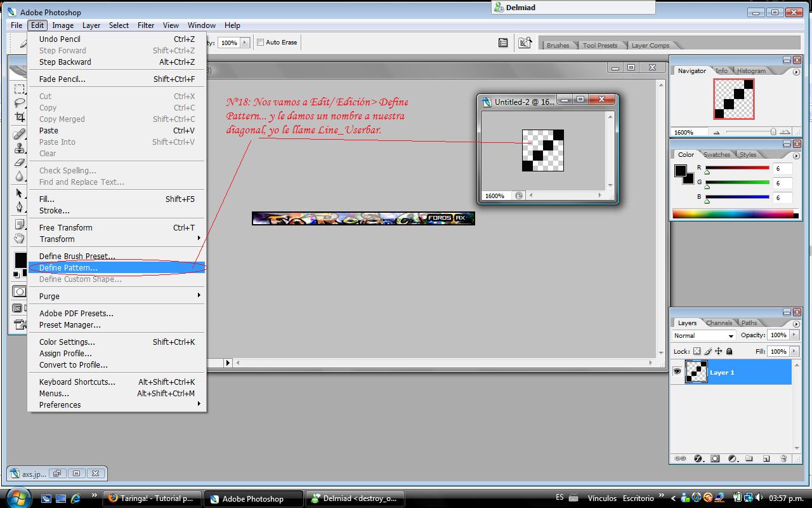
Task: Add a layer mask from Layers panel
Action: tap(715, 458)
